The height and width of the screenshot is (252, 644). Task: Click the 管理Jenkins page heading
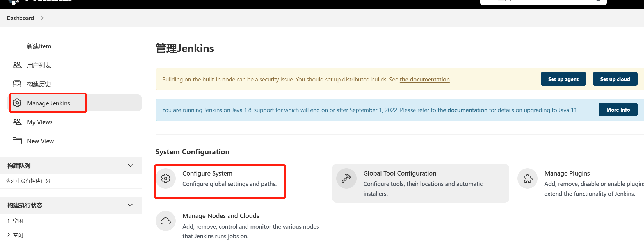tap(185, 48)
